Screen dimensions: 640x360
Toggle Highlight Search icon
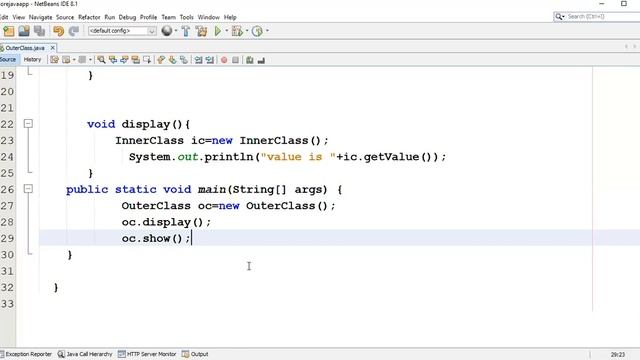tap(136, 60)
